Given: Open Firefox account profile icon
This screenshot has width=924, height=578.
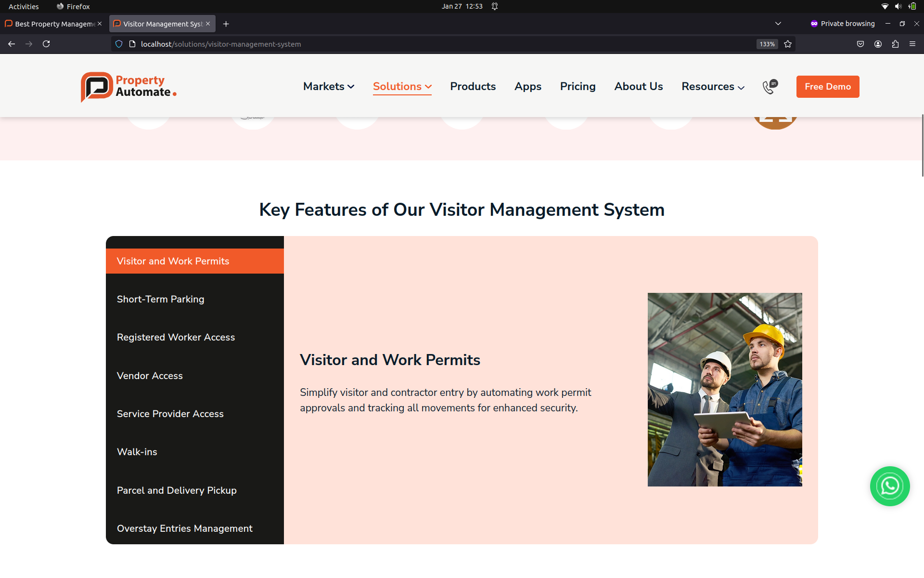Looking at the screenshot, I should click(878, 44).
